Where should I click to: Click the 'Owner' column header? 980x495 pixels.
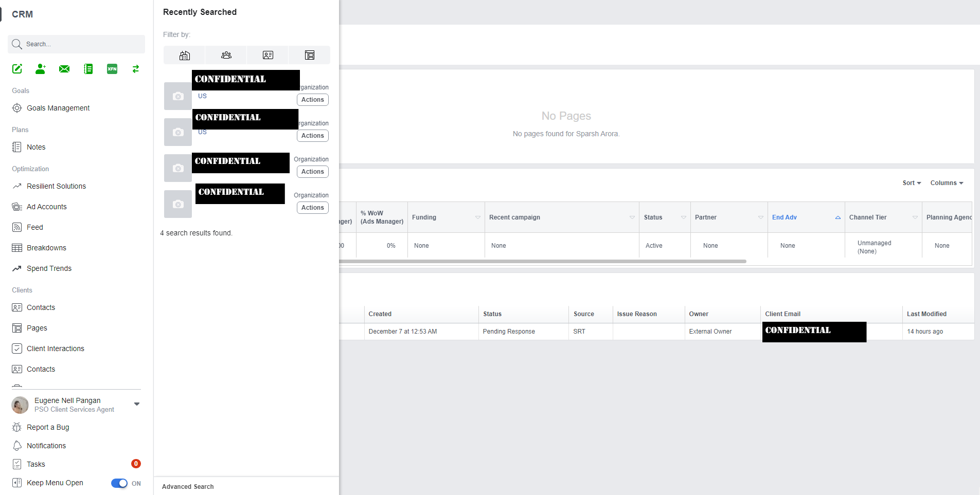click(699, 314)
